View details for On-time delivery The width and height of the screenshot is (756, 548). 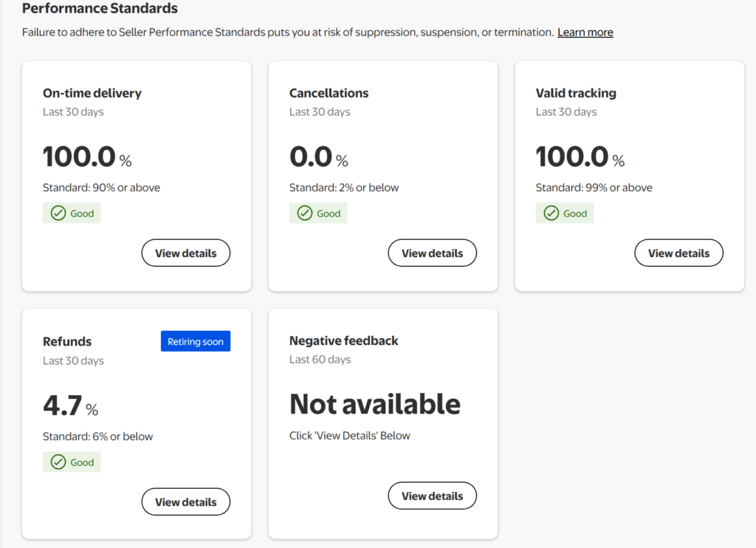(x=185, y=253)
